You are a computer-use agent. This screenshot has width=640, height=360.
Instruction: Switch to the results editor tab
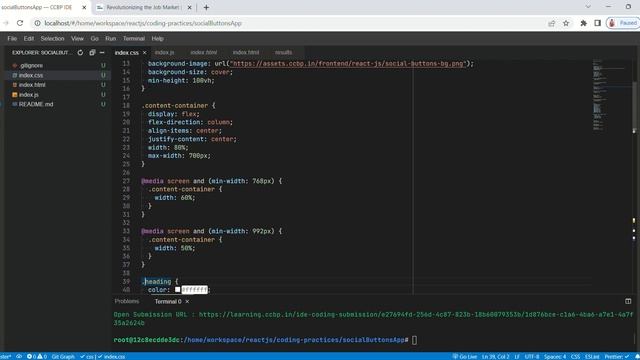[283, 52]
